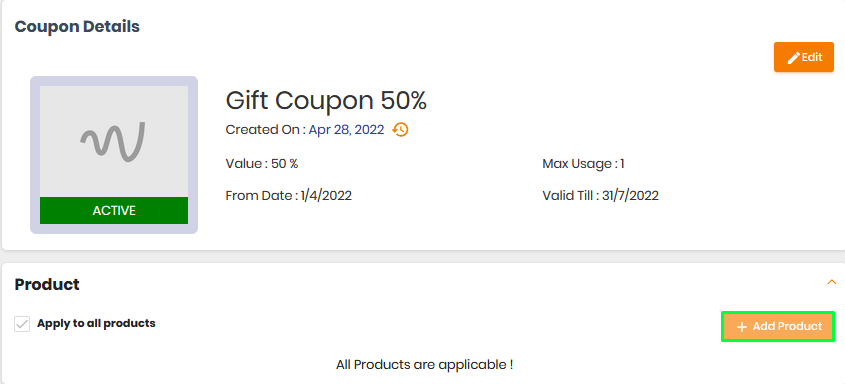Click the pencil icon in Edit button
845x384 pixels.
793,58
